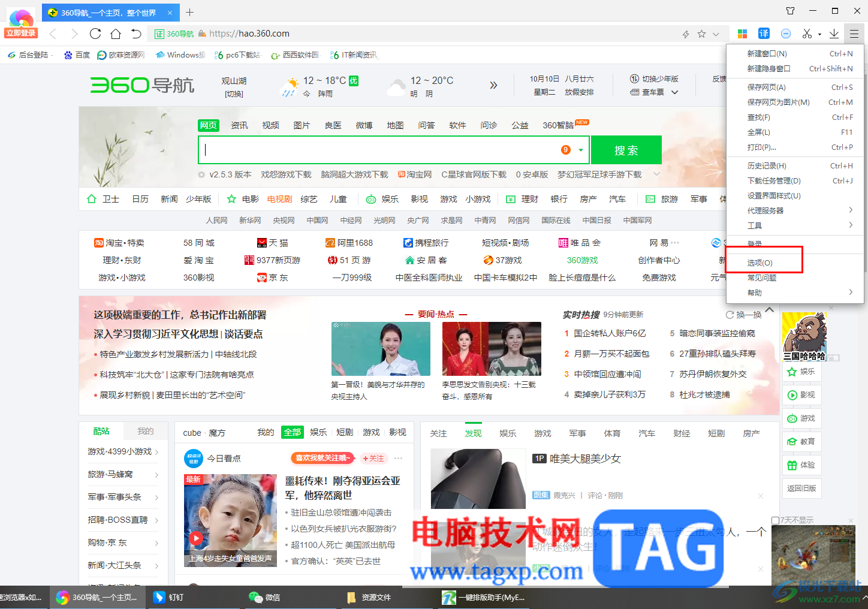The width and height of the screenshot is (868, 609).
Task: Open 历史记录(H) from the menu
Action: 794,165
